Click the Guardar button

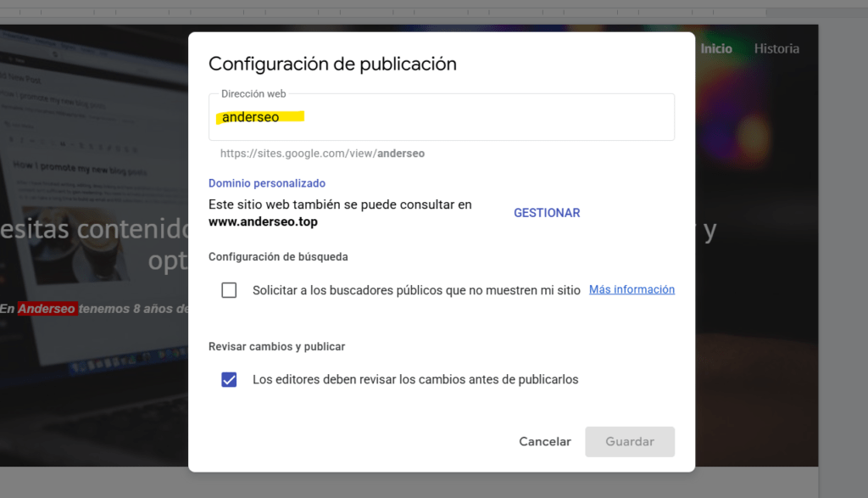[x=630, y=441]
